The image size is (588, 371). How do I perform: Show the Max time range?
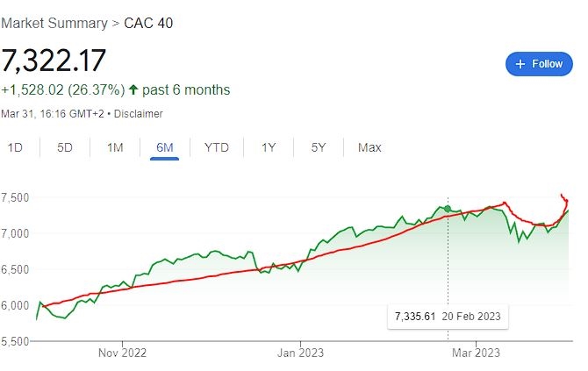coord(369,147)
